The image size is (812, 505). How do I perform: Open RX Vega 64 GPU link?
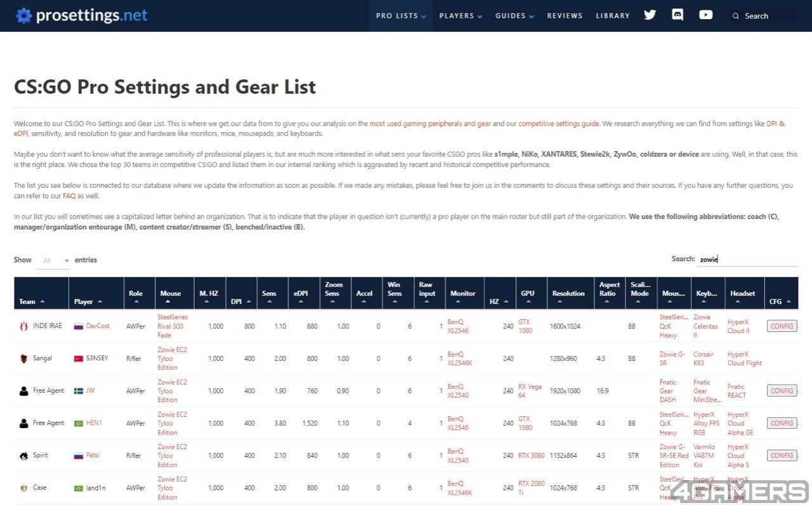(531, 391)
